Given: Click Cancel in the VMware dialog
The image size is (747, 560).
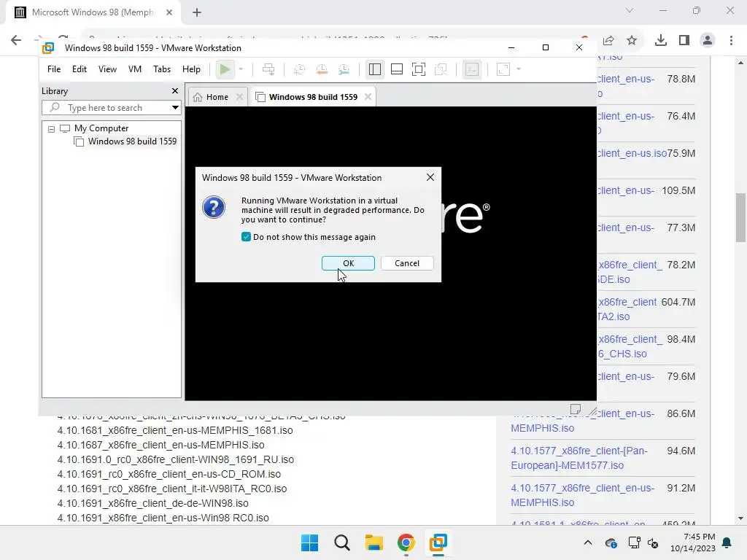Looking at the screenshot, I should pos(407,263).
